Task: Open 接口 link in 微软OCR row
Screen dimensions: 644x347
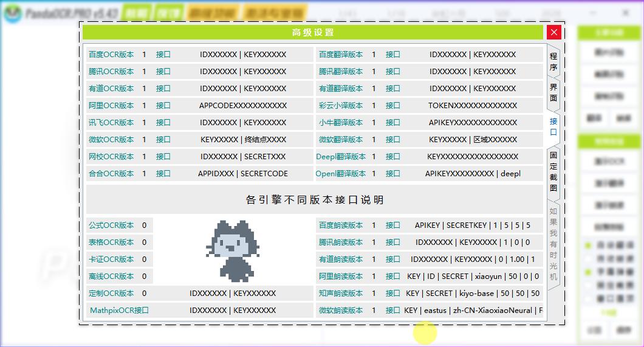Action: point(163,140)
